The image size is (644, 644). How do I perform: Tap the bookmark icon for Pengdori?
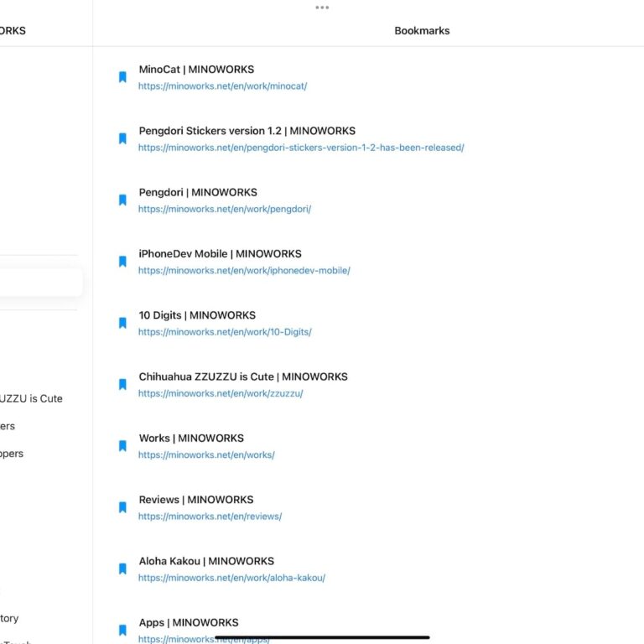pos(122,200)
